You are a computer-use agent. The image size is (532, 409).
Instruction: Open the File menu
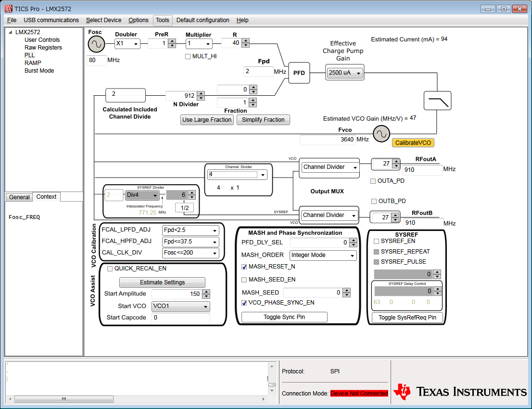pyautogui.click(x=12, y=20)
